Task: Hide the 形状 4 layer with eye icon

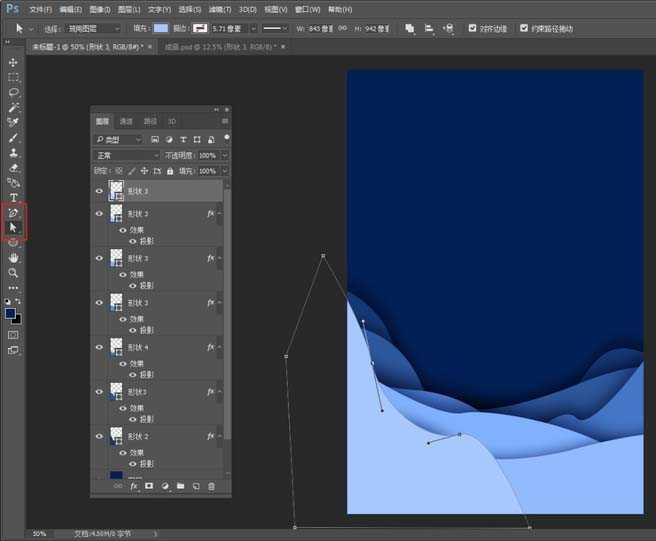Action: [99, 347]
